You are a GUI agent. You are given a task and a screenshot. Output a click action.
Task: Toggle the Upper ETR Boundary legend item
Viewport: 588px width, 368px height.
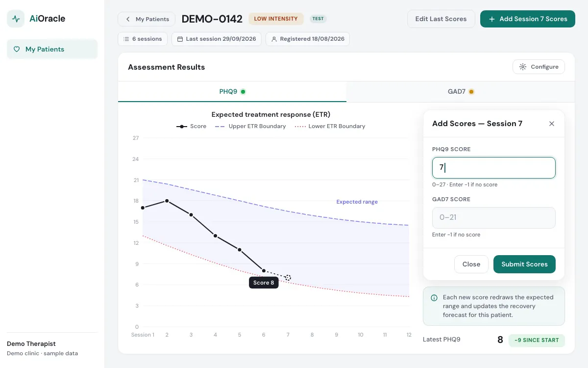coord(250,126)
